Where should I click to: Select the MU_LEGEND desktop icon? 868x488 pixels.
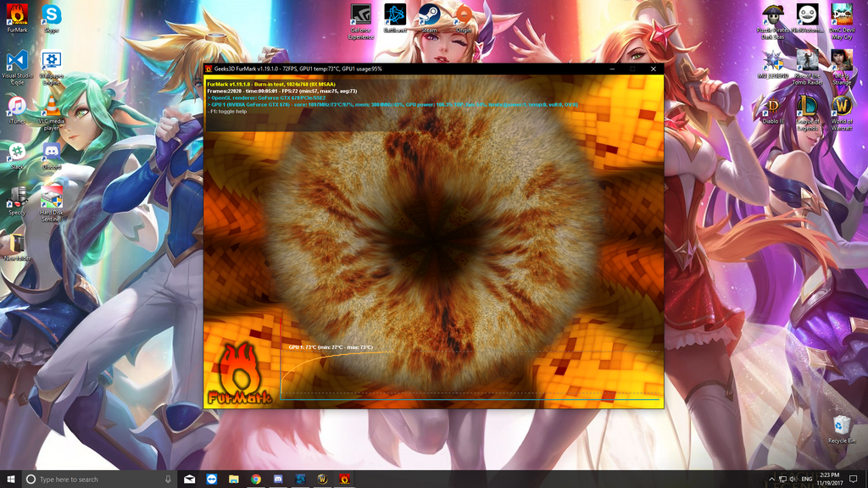(773, 64)
